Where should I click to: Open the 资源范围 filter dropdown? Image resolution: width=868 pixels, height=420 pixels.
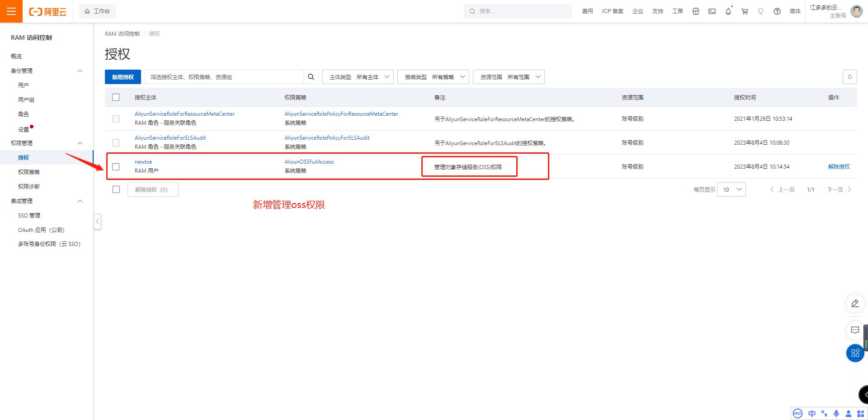(509, 77)
